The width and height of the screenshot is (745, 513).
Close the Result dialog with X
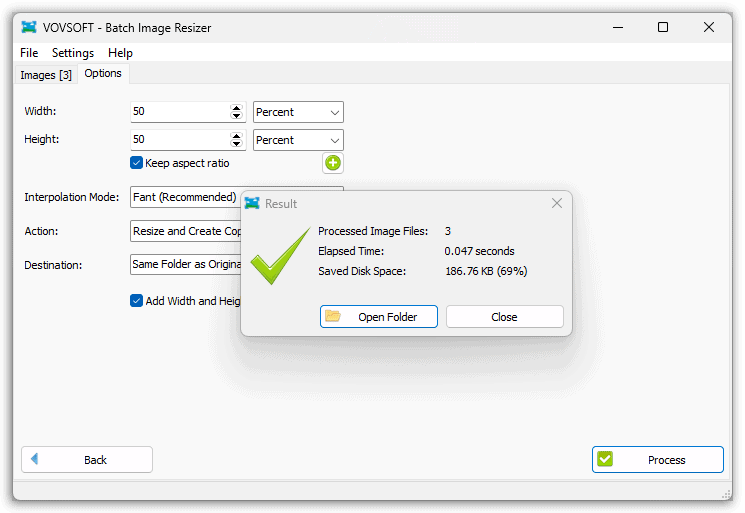click(557, 203)
